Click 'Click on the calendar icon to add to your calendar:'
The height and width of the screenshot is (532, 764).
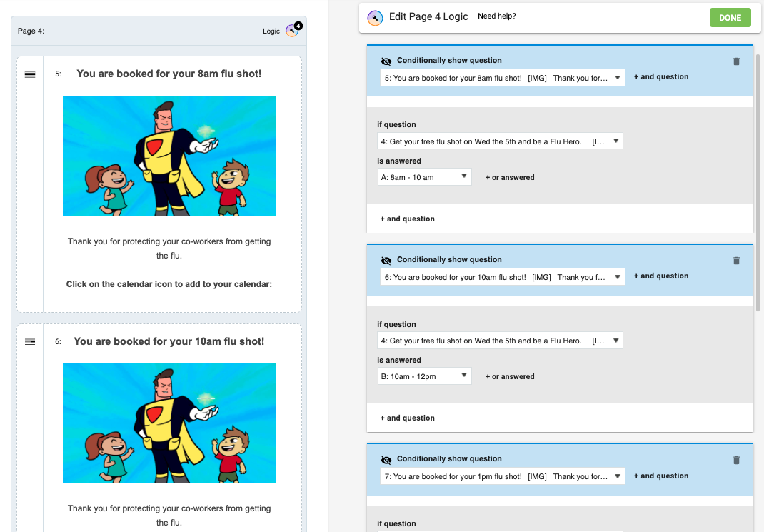pyautogui.click(x=169, y=284)
